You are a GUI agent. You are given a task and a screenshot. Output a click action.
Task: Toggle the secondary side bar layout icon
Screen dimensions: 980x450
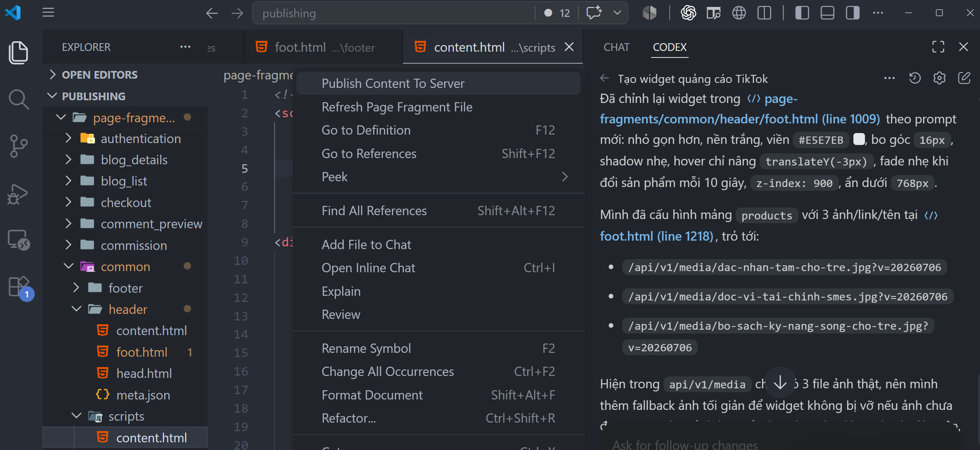853,13
